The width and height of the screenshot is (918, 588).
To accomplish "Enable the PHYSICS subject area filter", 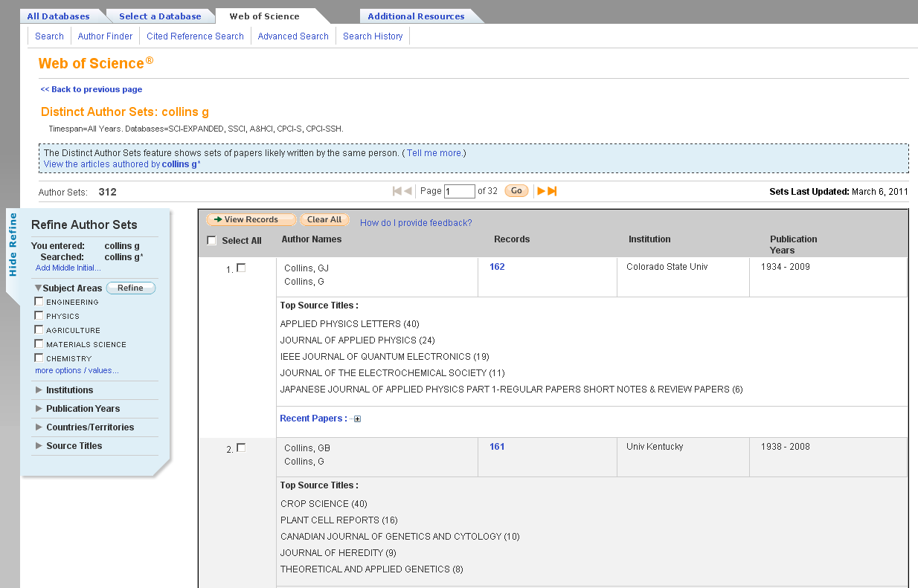I will coord(39,316).
